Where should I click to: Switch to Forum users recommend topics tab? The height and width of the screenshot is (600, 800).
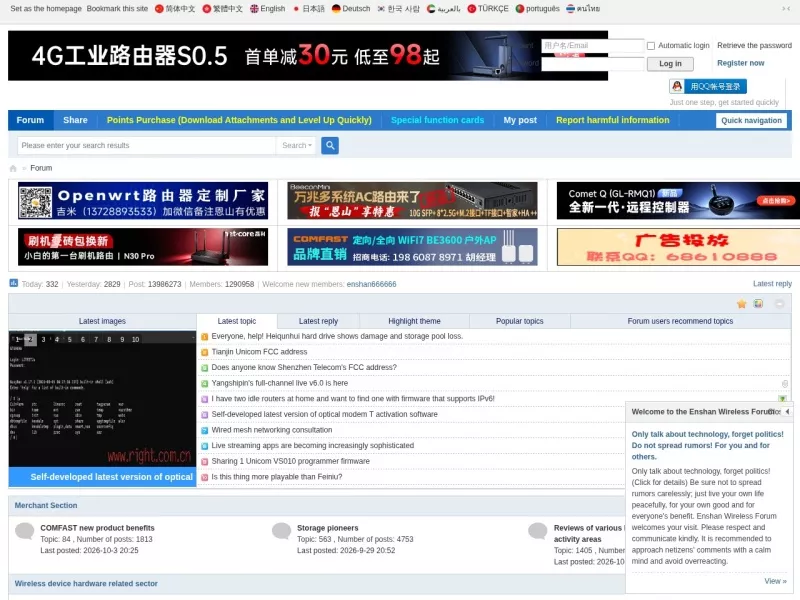(680, 321)
